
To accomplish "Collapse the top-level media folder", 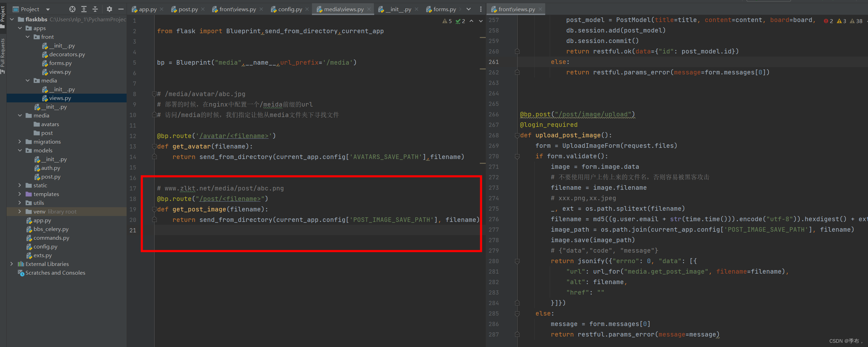I will click(20, 116).
